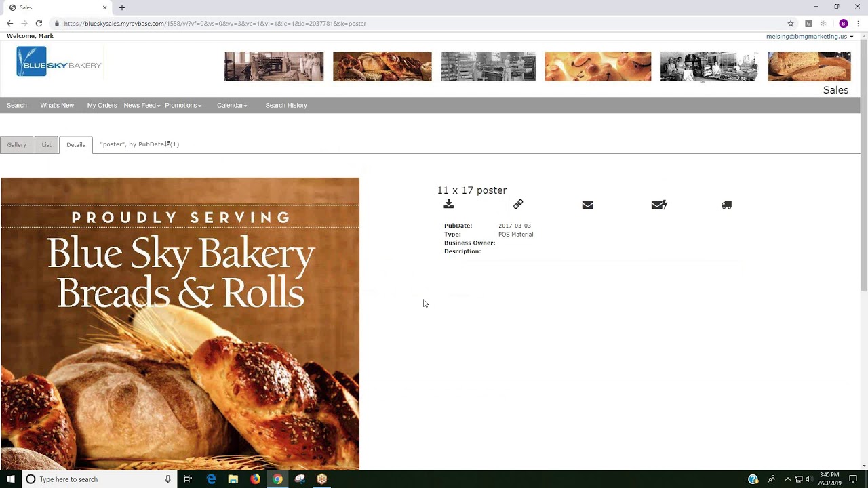Open File Explorer from the taskbar
Viewport: 868px width, 488px height.
(233, 479)
